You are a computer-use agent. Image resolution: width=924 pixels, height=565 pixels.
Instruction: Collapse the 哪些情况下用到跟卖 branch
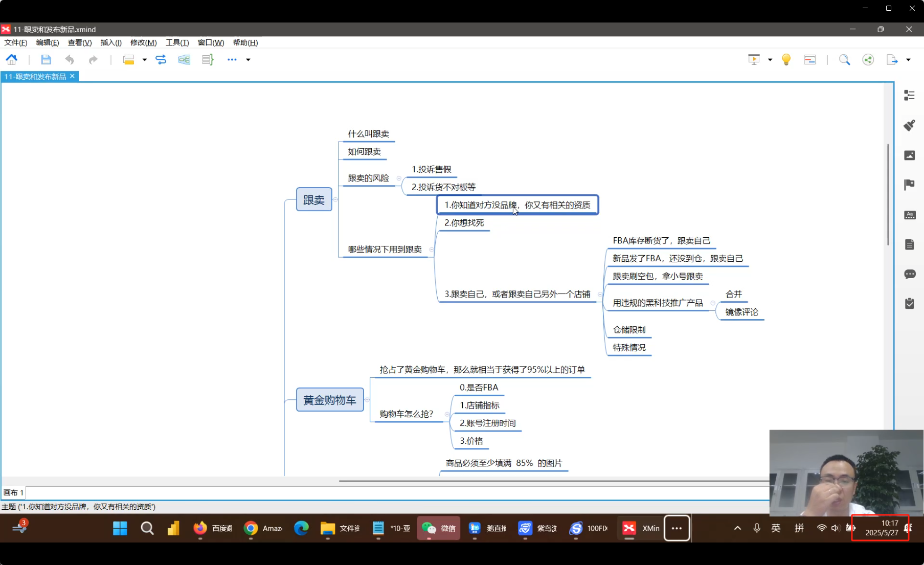[432, 250]
